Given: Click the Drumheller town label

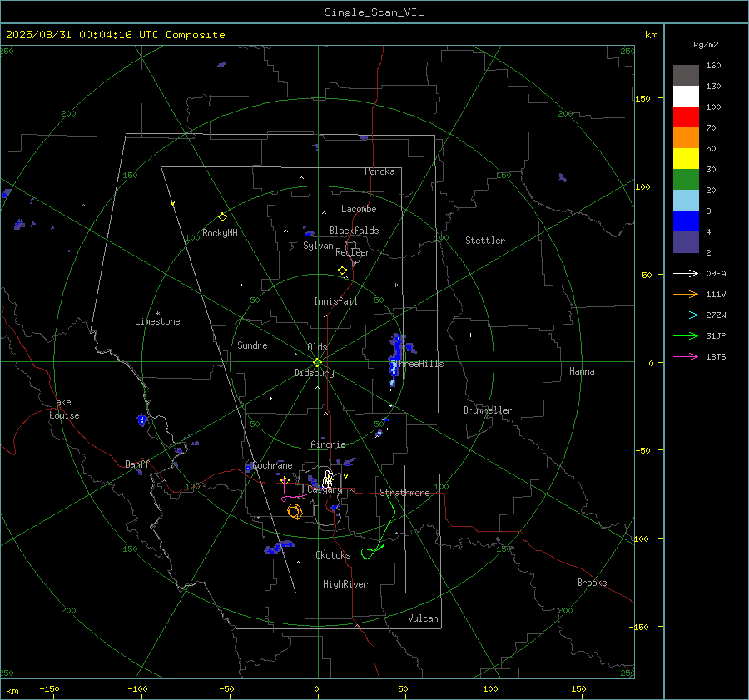Looking at the screenshot, I should click(x=488, y=410).
